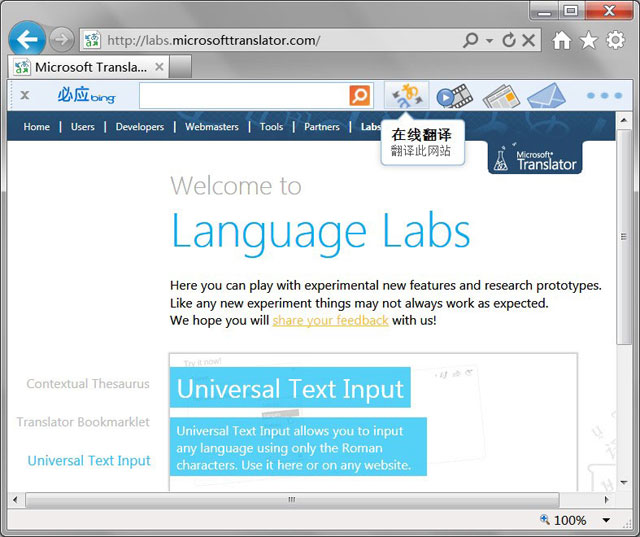Click the site favicon in the address bar
The width and height of the screenshot is (640, 537).
tap(92, 40)
